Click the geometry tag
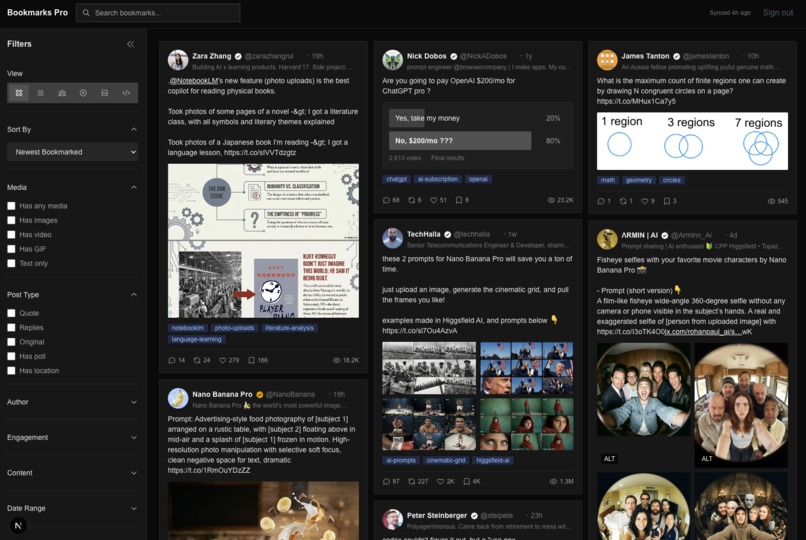This screenshot has height=540, width=806. tap(638, 180)
